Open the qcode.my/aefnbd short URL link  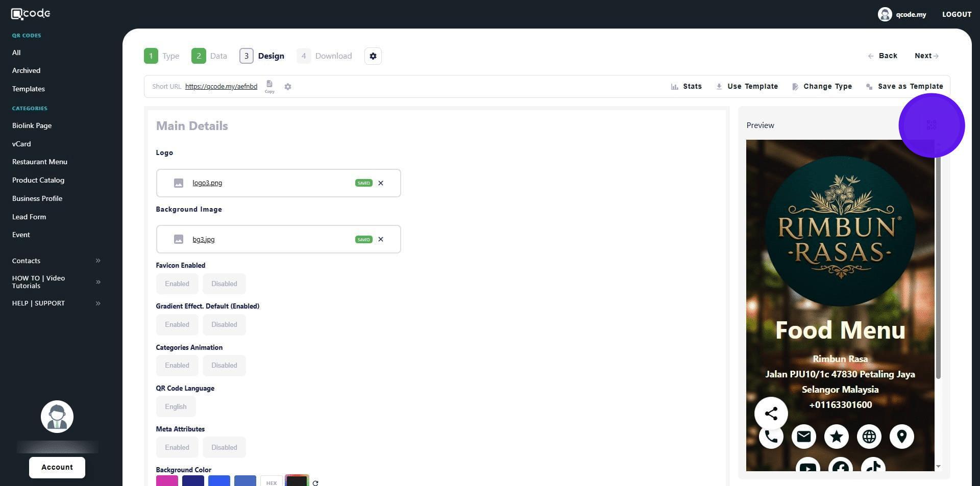[x=221, y=87]
